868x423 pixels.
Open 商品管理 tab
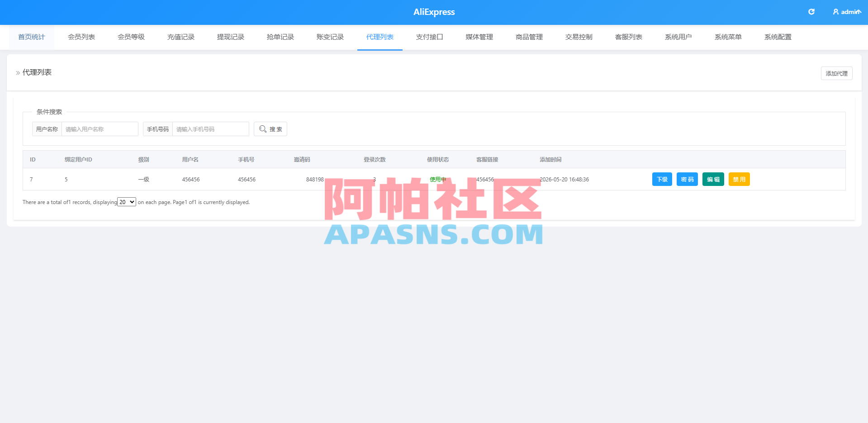point(529,37)
